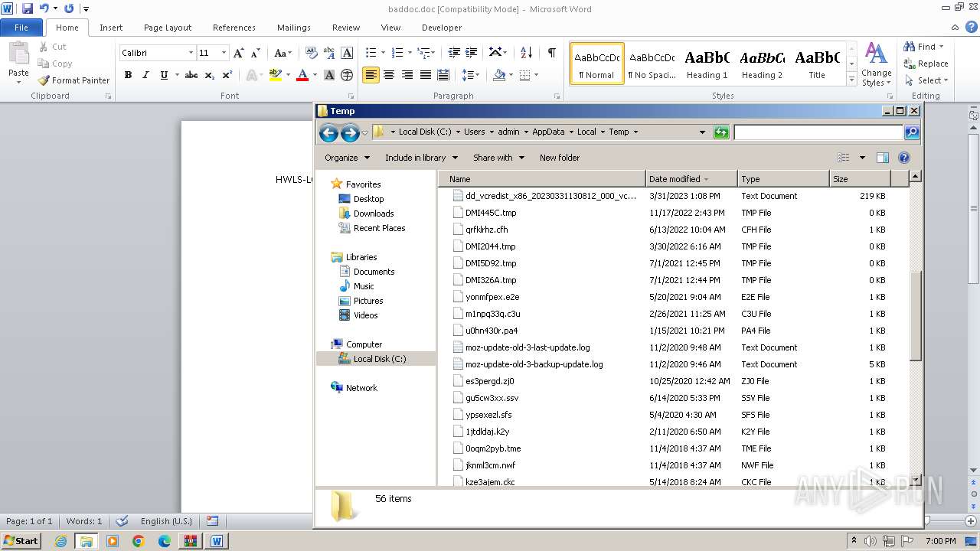The width and height of the screenshot is (980, 551).
Task: Clear formatting with the eraser icon
Action: pos(311,53)
